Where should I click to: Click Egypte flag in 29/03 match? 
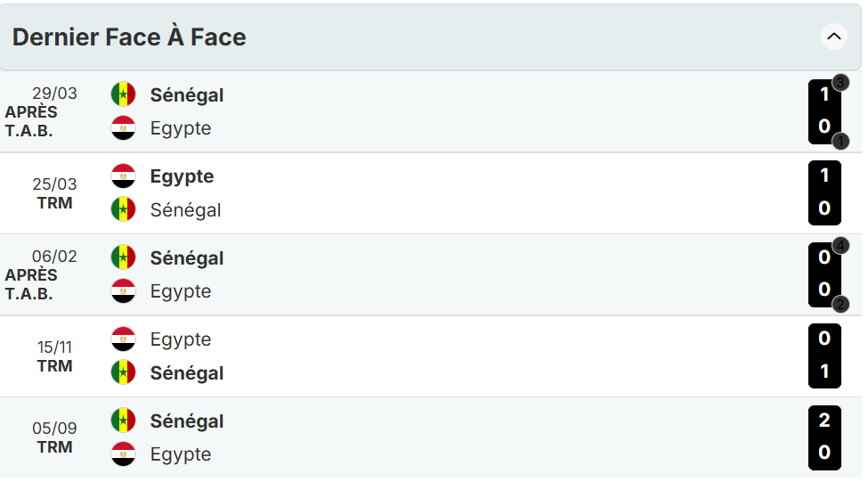coord(123,128)
